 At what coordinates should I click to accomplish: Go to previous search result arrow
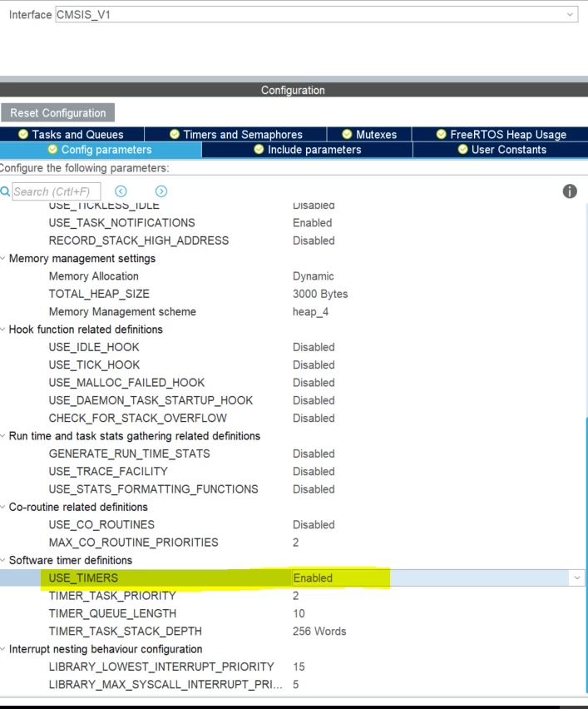click(x=121, y=191)
